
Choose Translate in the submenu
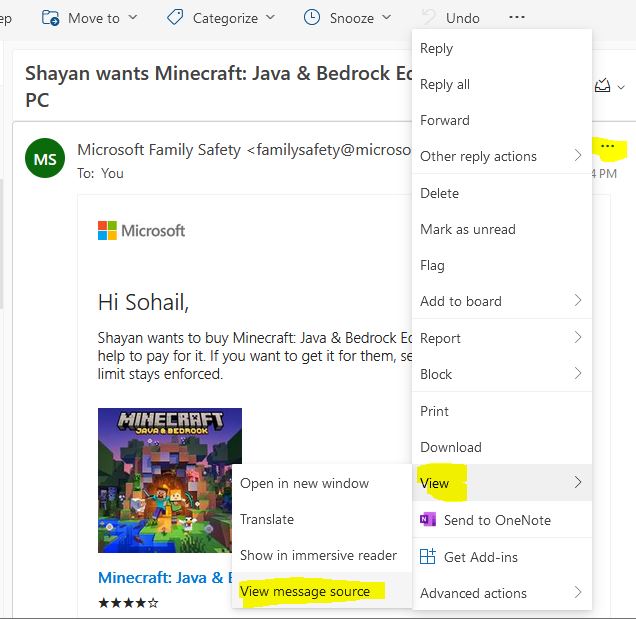pyautogui.click(x=322, y=519)
